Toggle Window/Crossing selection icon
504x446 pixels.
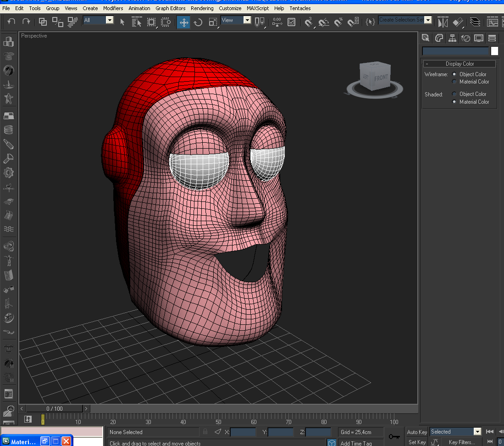pos(166,22)
